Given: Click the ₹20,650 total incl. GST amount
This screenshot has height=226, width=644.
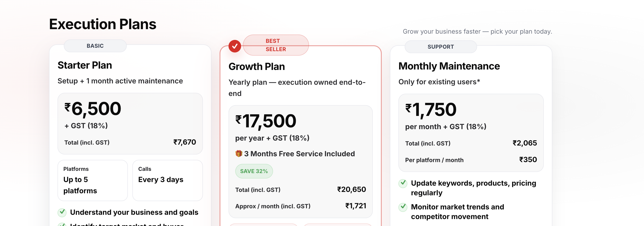Looking at the screenshot, I should 351,190.
